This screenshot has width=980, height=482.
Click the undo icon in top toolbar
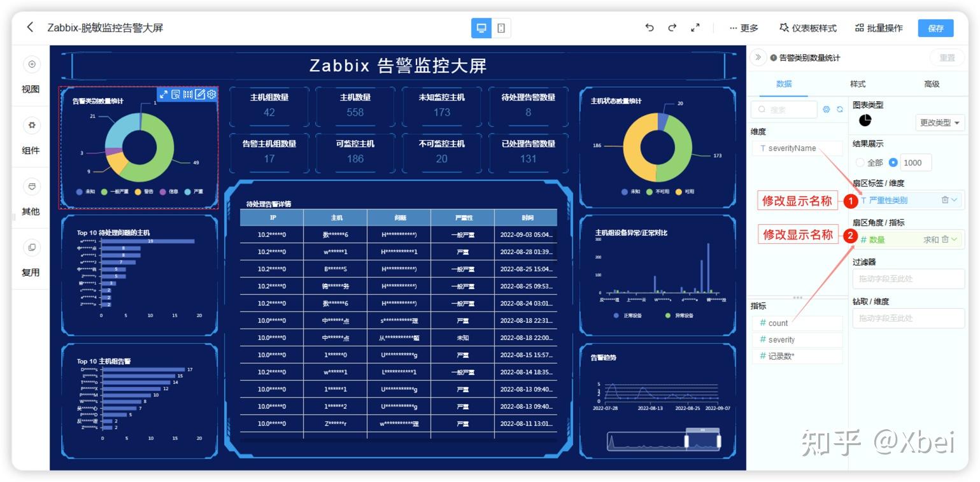(649, 27)
